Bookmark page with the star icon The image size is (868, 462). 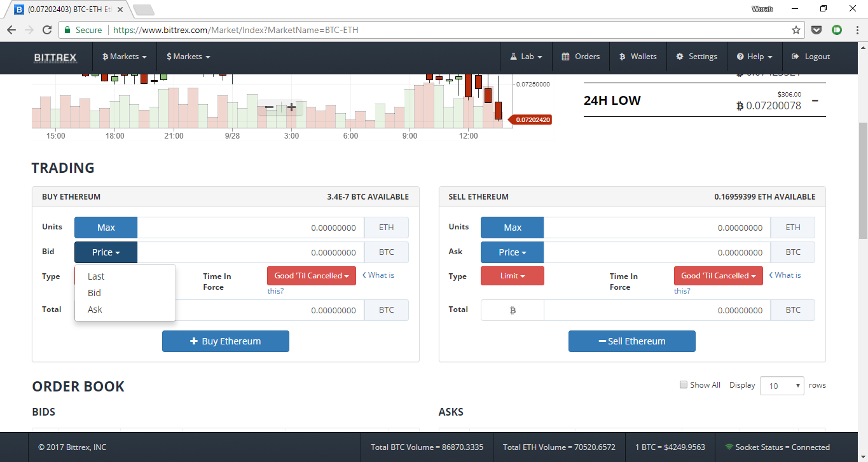(x=796, y=30)
